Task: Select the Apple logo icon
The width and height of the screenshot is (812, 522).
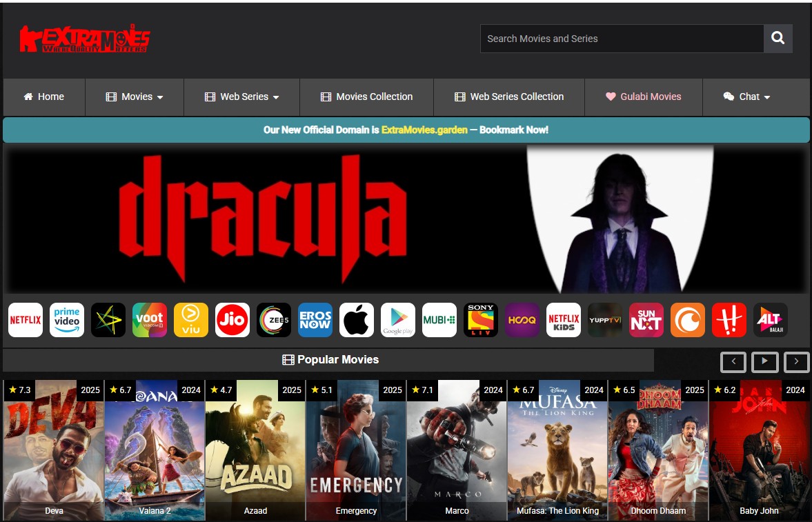Action: click(357, 320)
